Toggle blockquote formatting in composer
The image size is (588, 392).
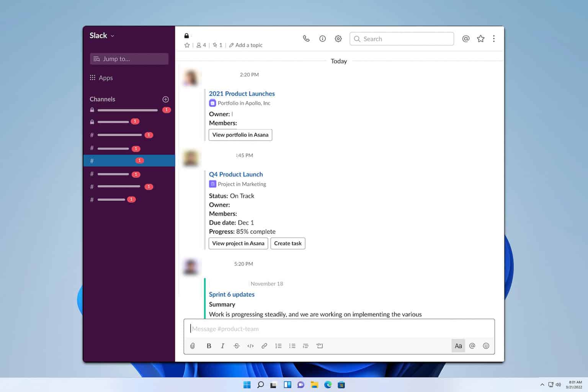[x=305, y=346]
